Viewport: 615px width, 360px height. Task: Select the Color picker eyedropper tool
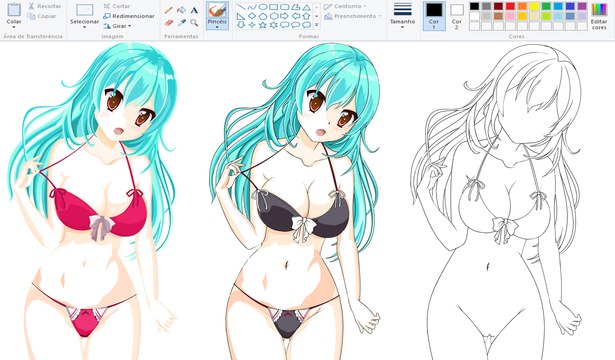[181, 23]
